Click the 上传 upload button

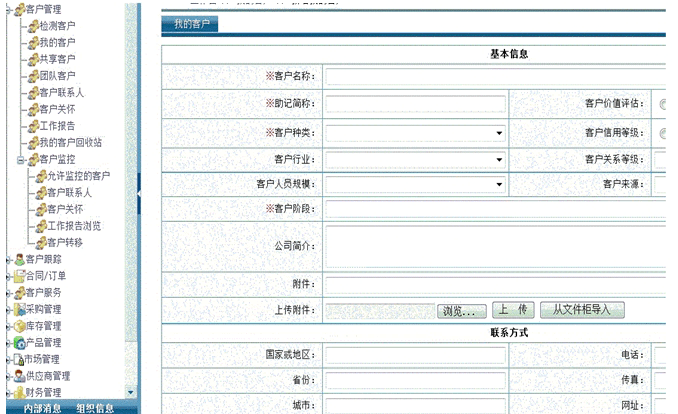tap(513, 310)
